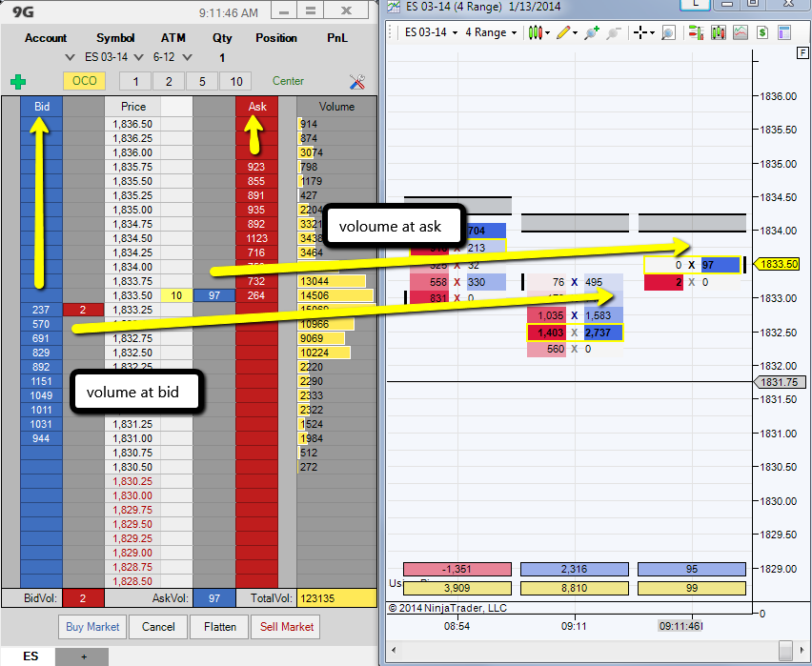Open the chart Properties icon

784,32
